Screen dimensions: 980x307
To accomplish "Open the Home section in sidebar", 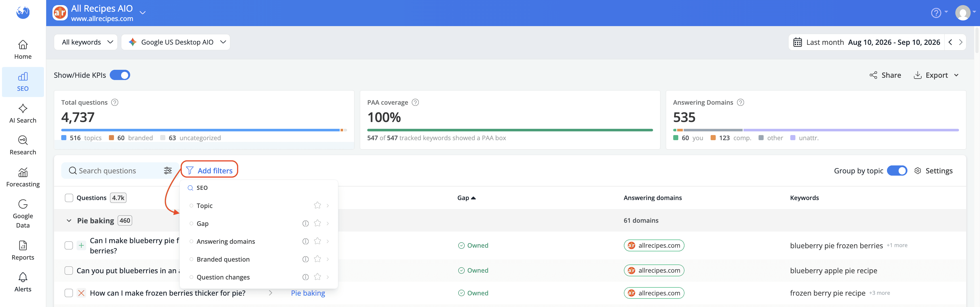I will point(23,50).
